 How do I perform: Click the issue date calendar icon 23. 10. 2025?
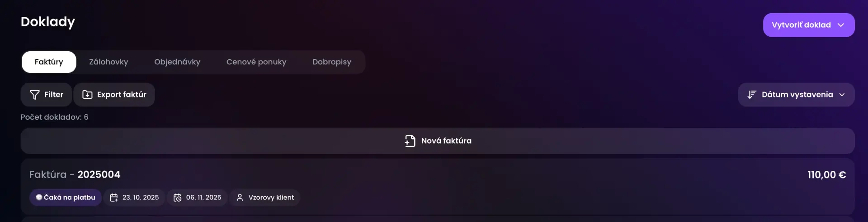[x=114, y=198]
